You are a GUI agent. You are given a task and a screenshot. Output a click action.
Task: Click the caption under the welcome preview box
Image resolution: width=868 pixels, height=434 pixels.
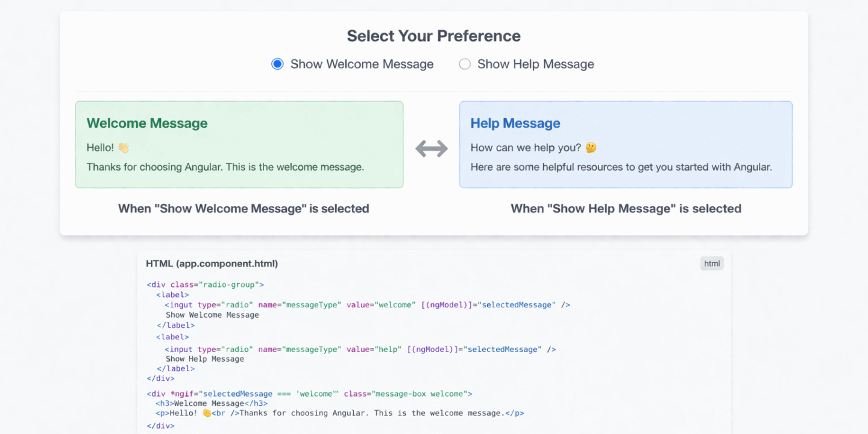(x=244, y=208)
